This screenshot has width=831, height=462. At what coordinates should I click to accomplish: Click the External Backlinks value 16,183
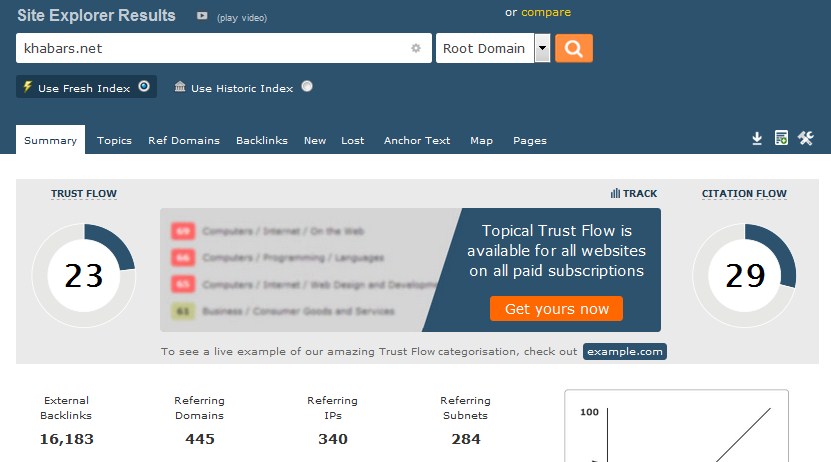pos(66,439)
